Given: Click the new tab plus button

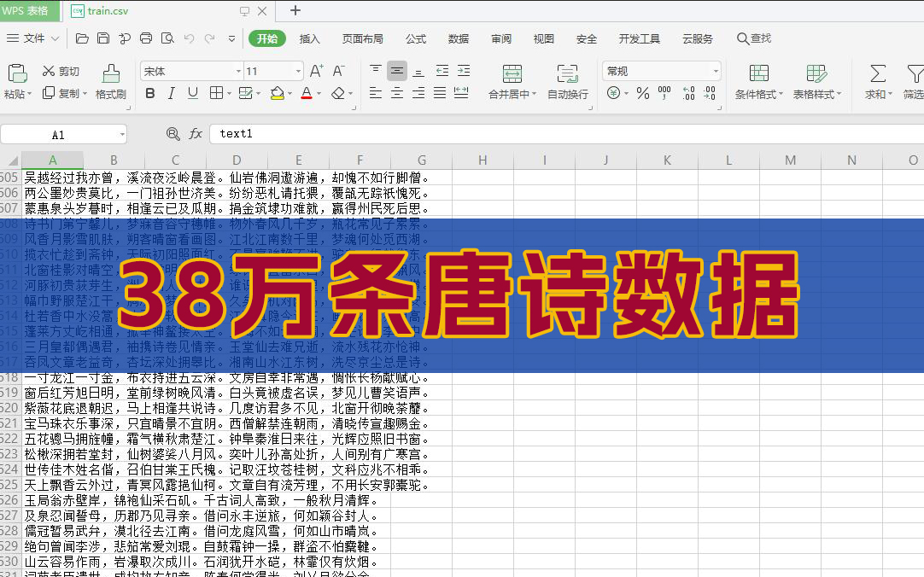Looking at the screenshot, I should (x=295, y=10).
